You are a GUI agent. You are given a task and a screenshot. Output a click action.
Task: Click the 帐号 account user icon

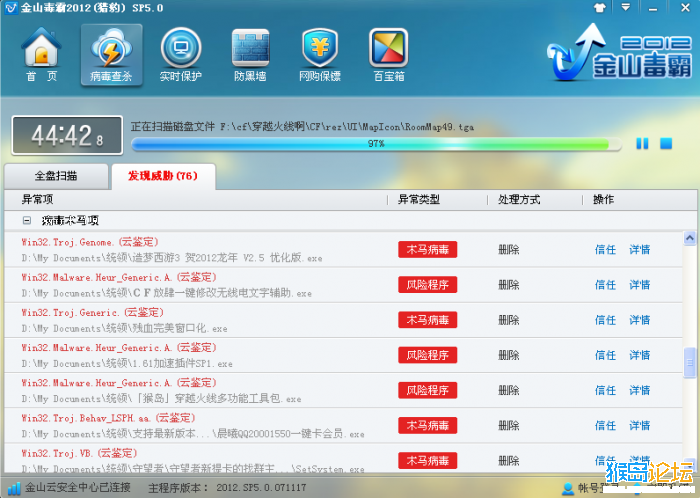568,488
